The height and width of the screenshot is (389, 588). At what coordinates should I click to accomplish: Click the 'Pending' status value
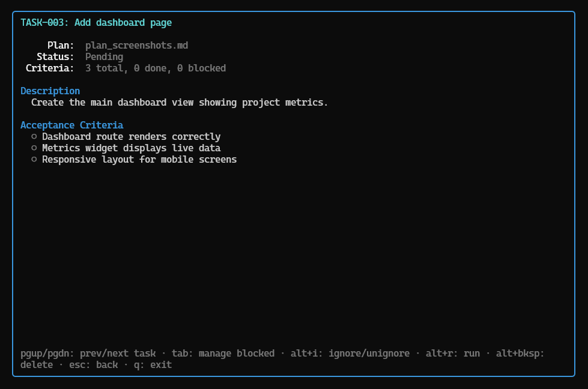(x=104, y=57)
